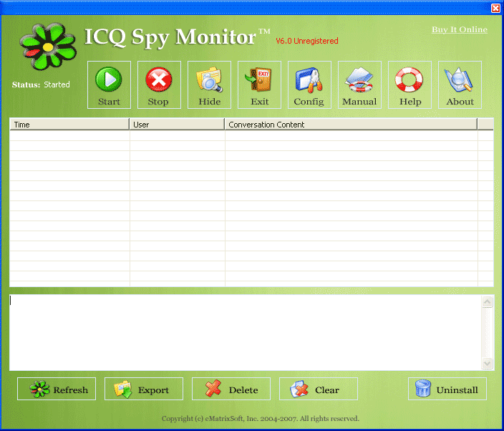Click the Conversation Content column header
Viewport: 504px width, 431px height.
tap(351, 125)
